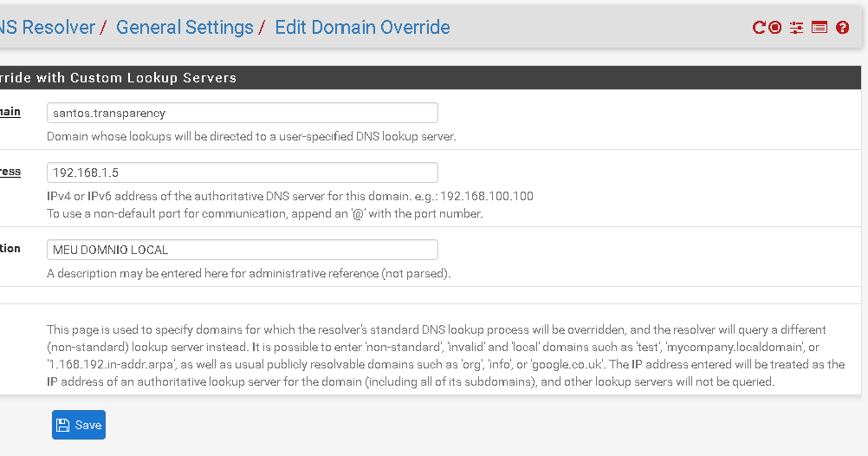Click the underlined Domain field label
The width and height of the screenshot is (868, 456).
click(x=10, y=112)
